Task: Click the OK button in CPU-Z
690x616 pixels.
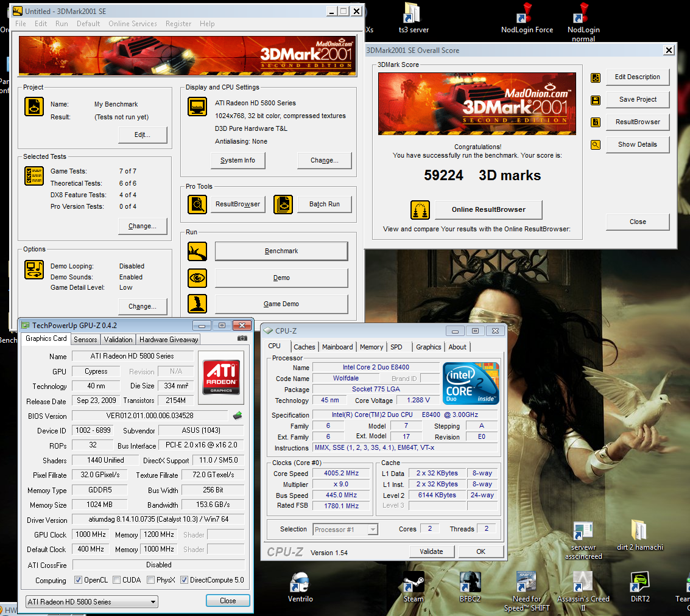Action: tap(481, 551)
